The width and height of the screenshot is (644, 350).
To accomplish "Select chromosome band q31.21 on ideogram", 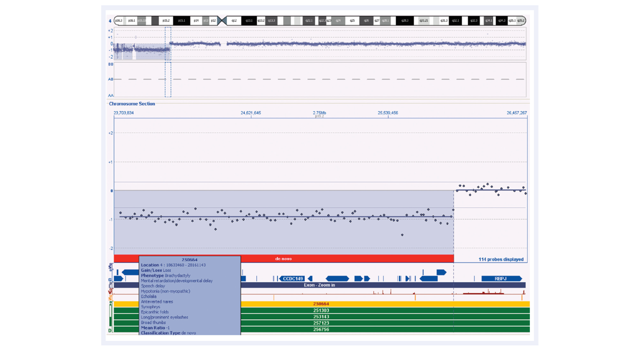I will point(424,21).
